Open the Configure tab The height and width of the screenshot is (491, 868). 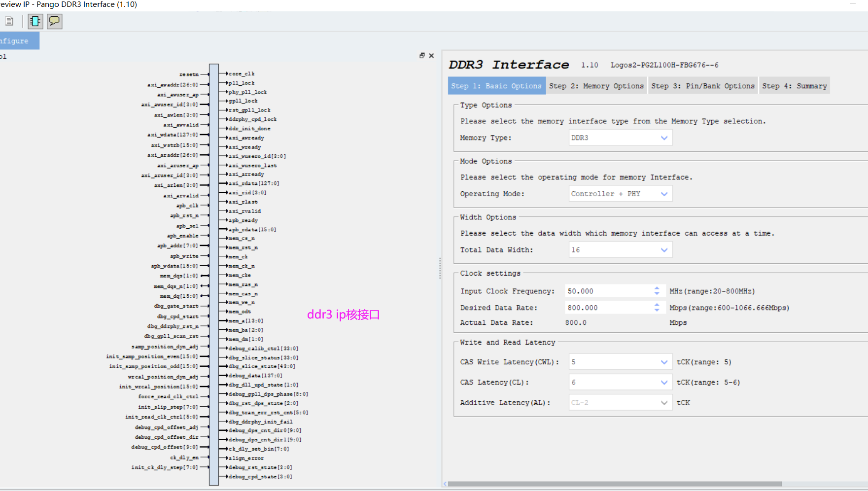point(19,41)
